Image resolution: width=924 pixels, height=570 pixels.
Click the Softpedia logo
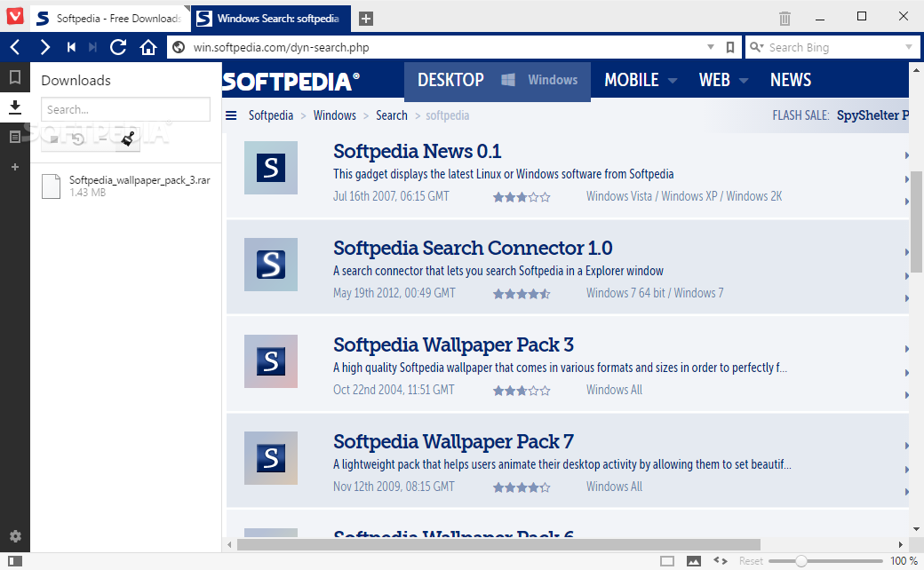(291, 82)
